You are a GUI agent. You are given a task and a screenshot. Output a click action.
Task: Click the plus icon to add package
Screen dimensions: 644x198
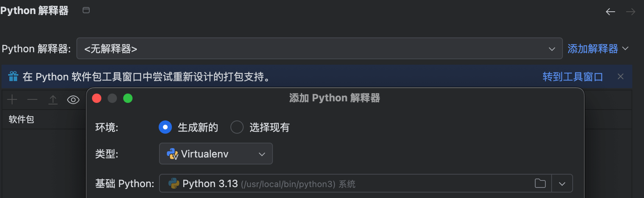coord(12,100)
